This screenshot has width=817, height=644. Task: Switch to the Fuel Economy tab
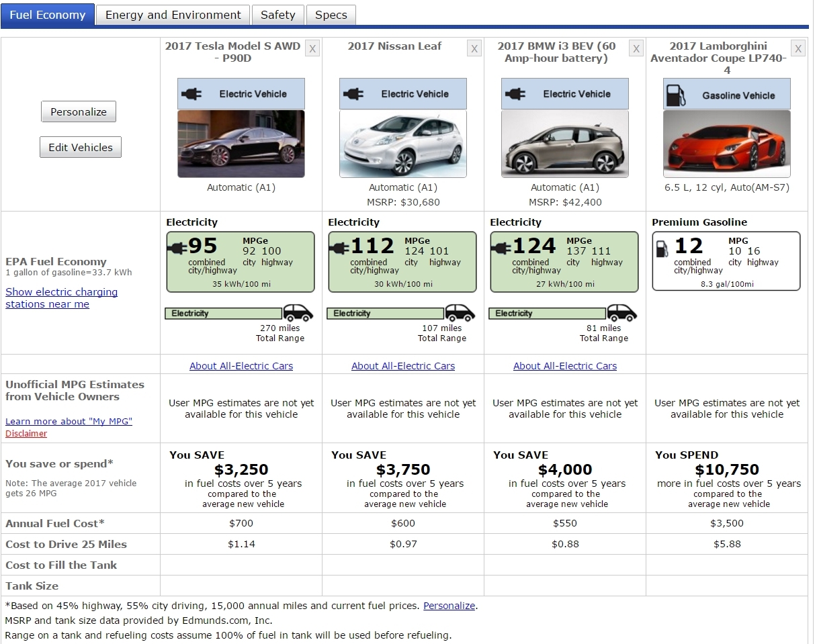click(x=47, y=15)
